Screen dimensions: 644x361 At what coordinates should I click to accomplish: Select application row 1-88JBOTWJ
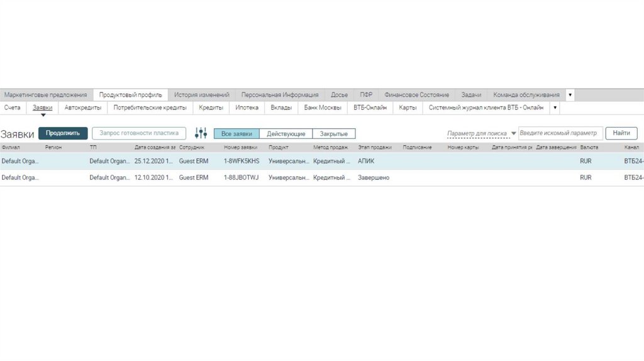pos(322,177)
